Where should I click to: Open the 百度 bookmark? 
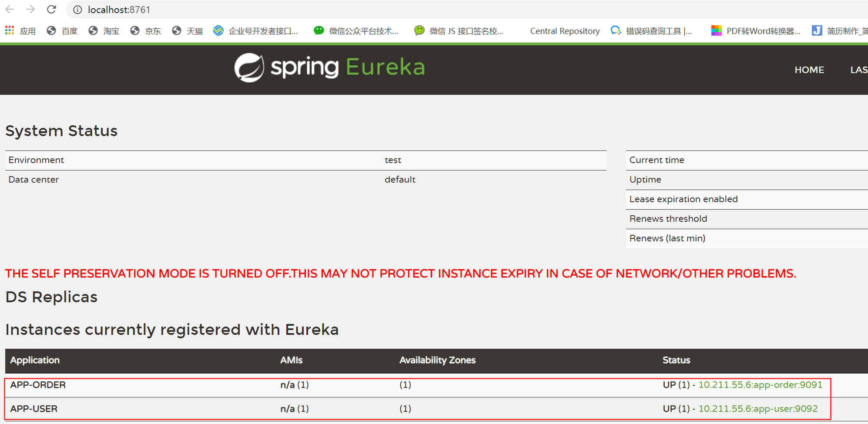(62, 30)
